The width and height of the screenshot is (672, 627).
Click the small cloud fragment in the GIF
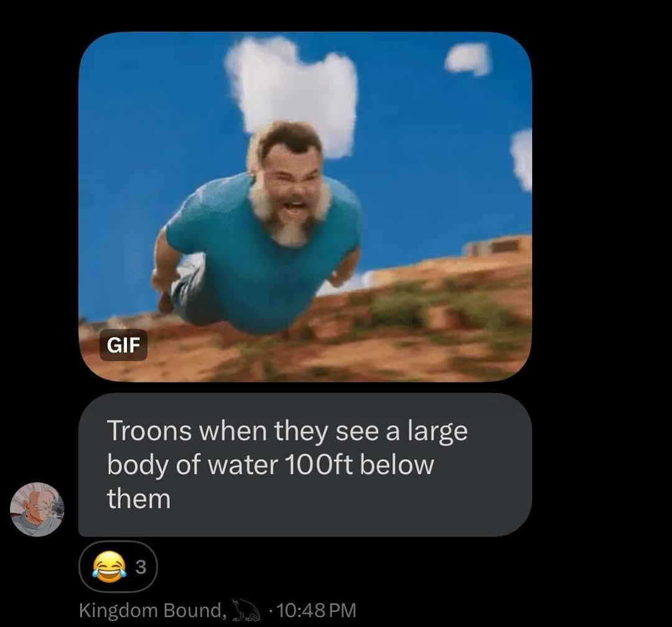tap(467, 58)
